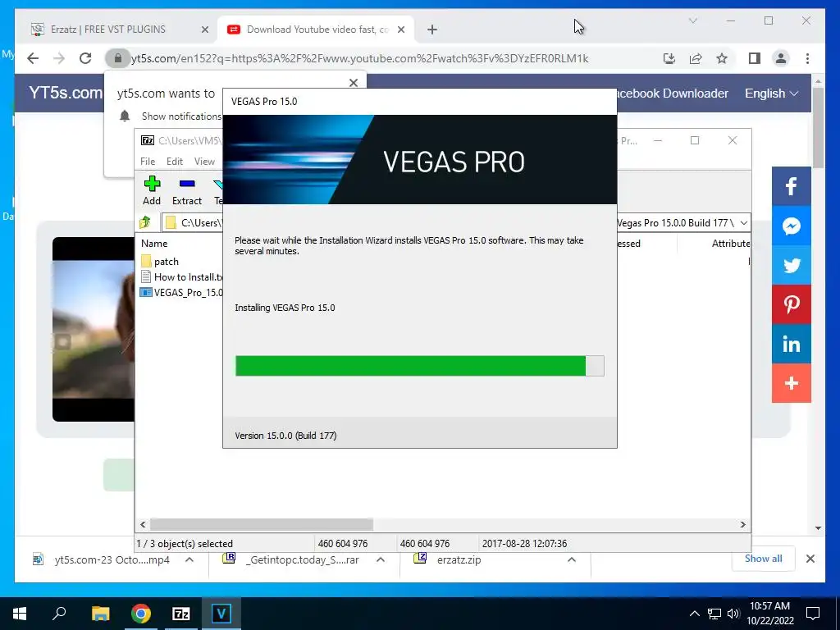View site information lock icon
840x630 pixels.
118,58
